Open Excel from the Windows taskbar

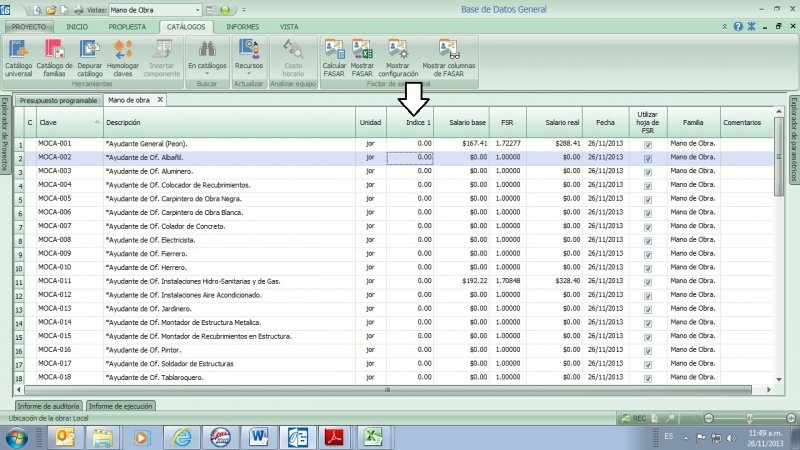pyautogui.click(x=373, y=436)
